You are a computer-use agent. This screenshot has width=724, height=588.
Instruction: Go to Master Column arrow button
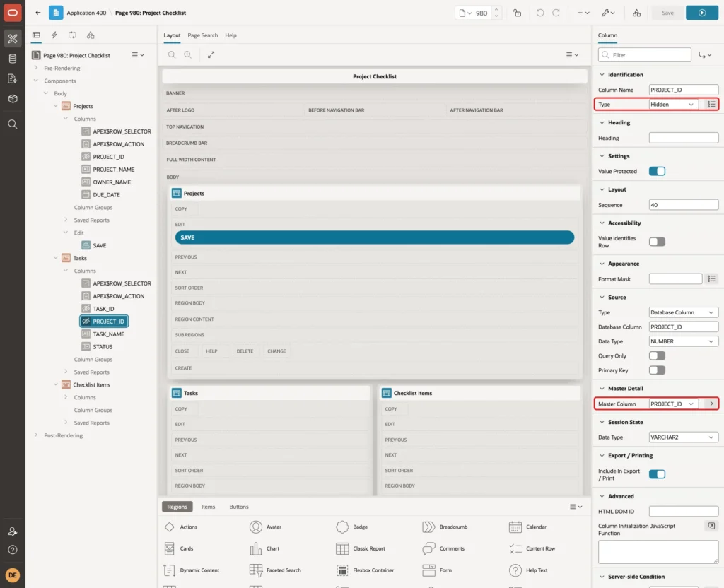[711, 404]
